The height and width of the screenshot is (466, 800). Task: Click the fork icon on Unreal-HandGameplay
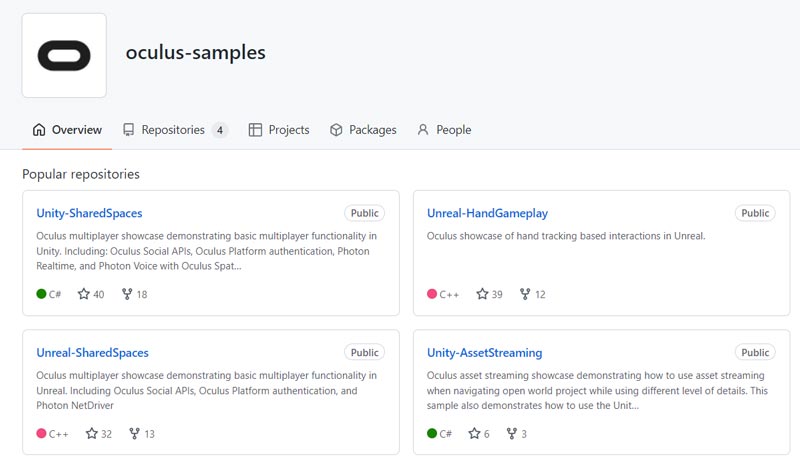(x=525, y=294)
